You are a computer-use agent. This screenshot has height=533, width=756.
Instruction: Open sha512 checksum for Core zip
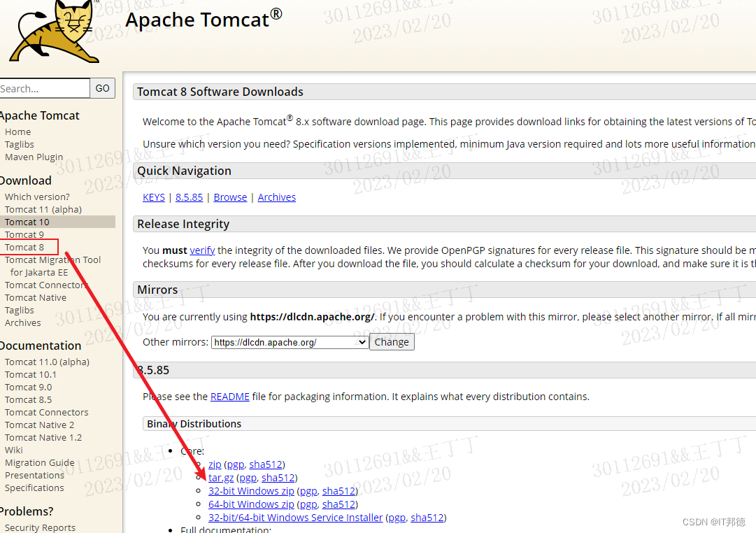click(266, 464)
